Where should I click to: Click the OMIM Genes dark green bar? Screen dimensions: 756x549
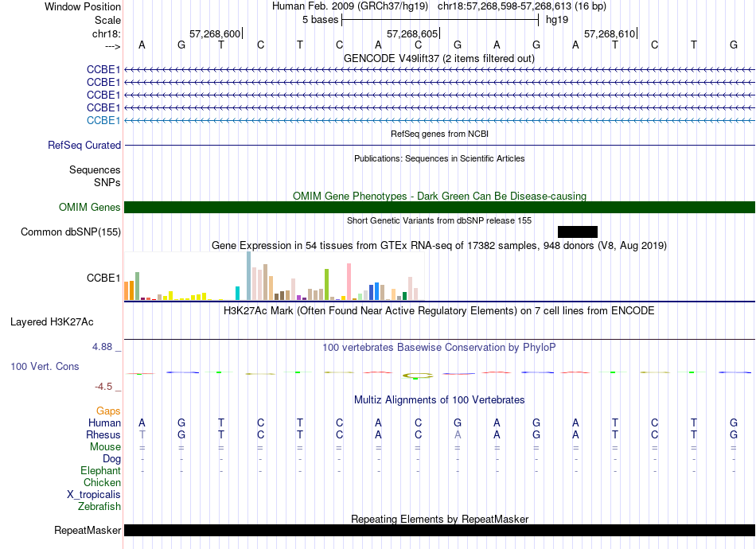[x=439, y=207]
